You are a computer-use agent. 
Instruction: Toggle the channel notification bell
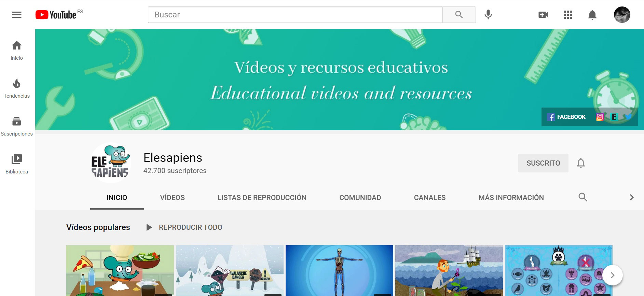point(581,163)
